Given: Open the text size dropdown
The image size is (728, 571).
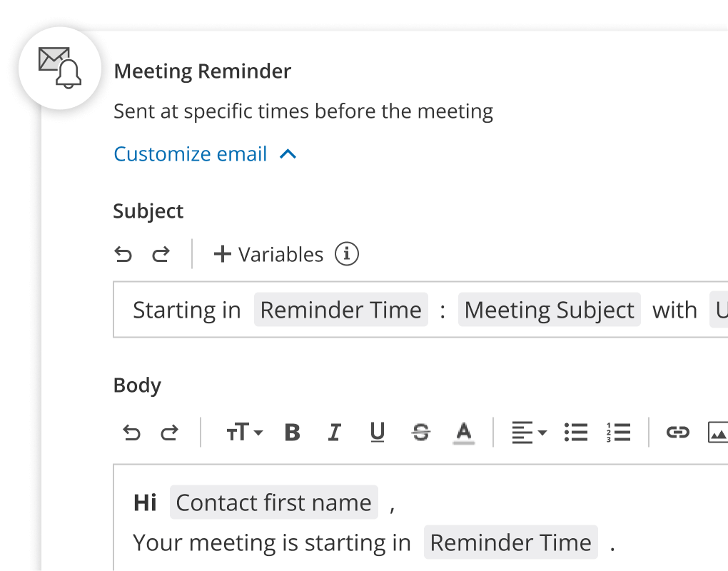Looking at the screenshot, I should (243, 432).
